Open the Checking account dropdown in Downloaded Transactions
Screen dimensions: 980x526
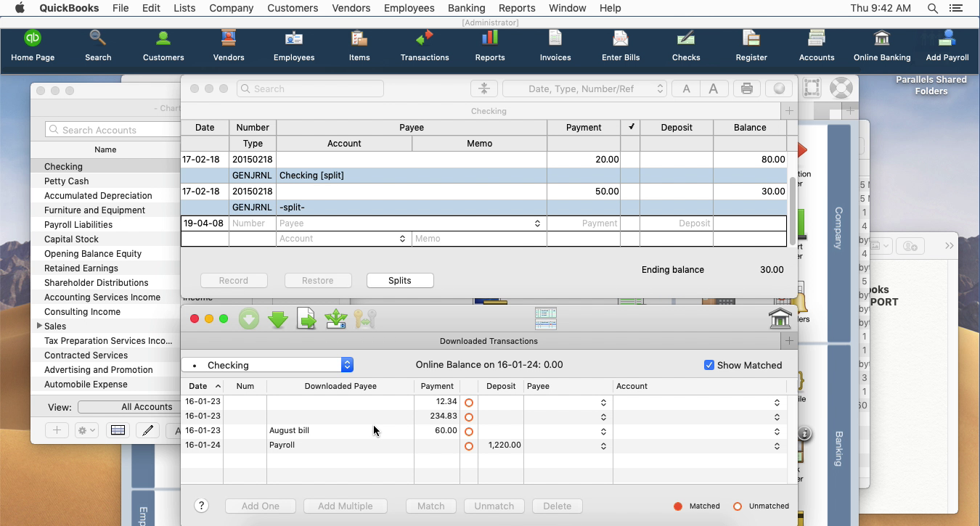tap(267, 365)
